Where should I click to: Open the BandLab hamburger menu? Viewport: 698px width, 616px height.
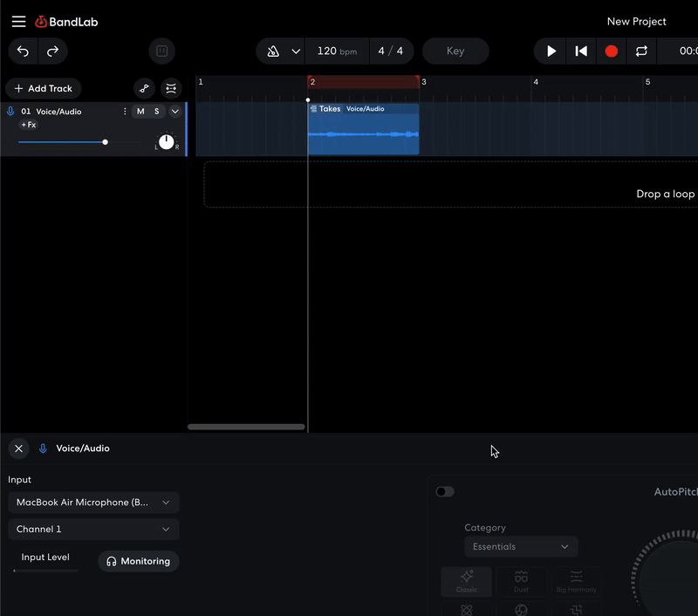pos(18,22)
